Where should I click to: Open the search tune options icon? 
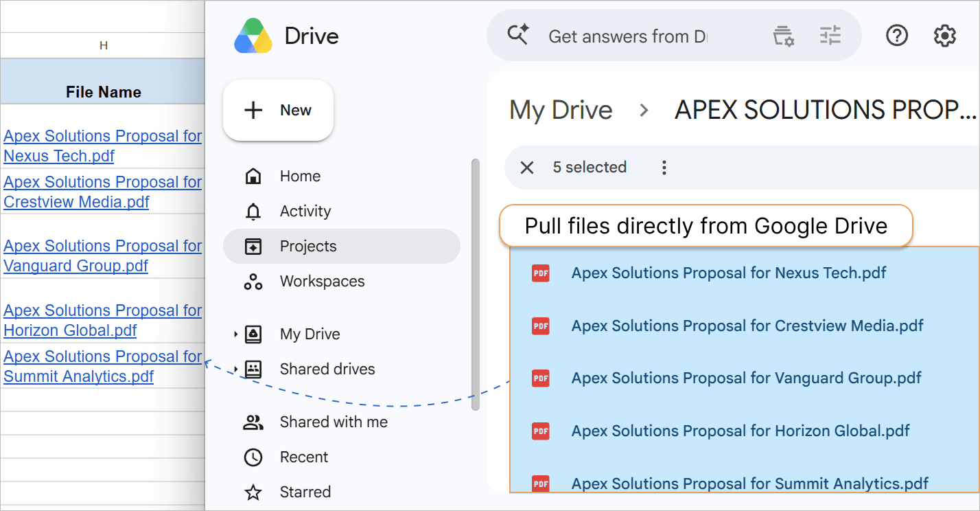(x=830, y=36)
